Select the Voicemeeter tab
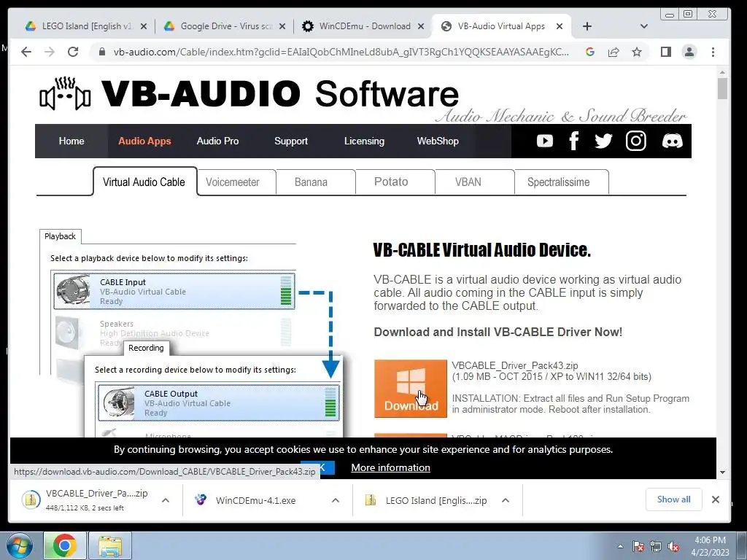This screenshot has height=560, width=747. [236, 182]
